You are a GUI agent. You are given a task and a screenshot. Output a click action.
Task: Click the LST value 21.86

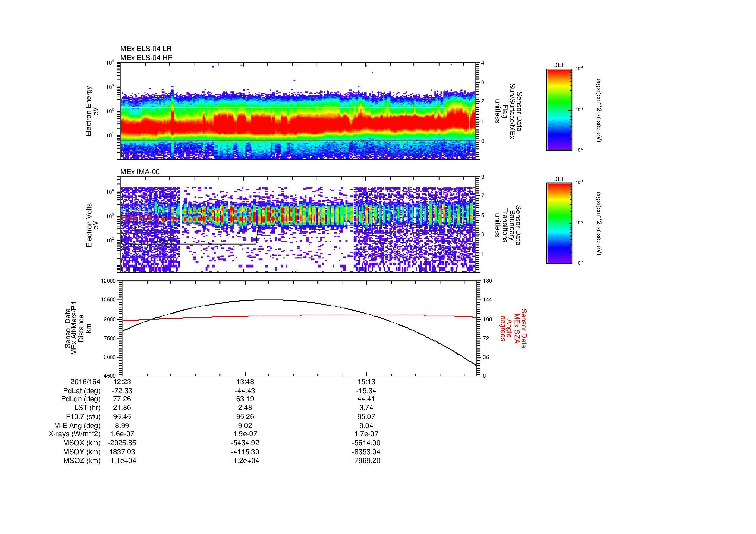tap(122, 408)
